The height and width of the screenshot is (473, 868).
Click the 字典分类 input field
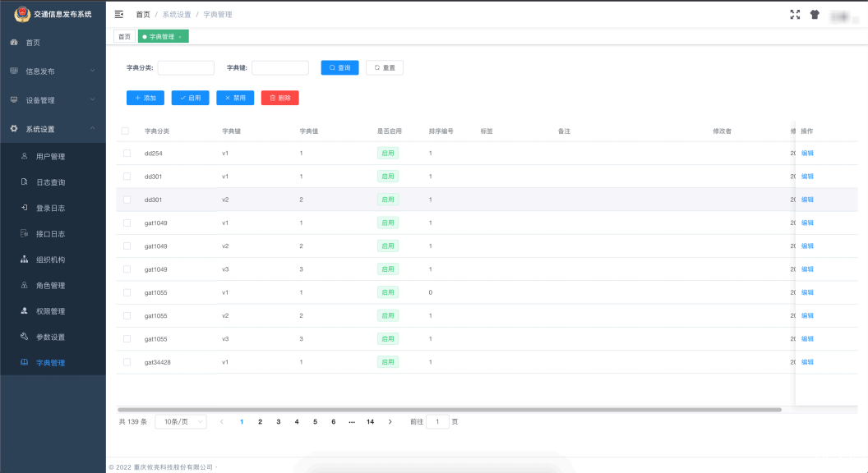(186, 68)
